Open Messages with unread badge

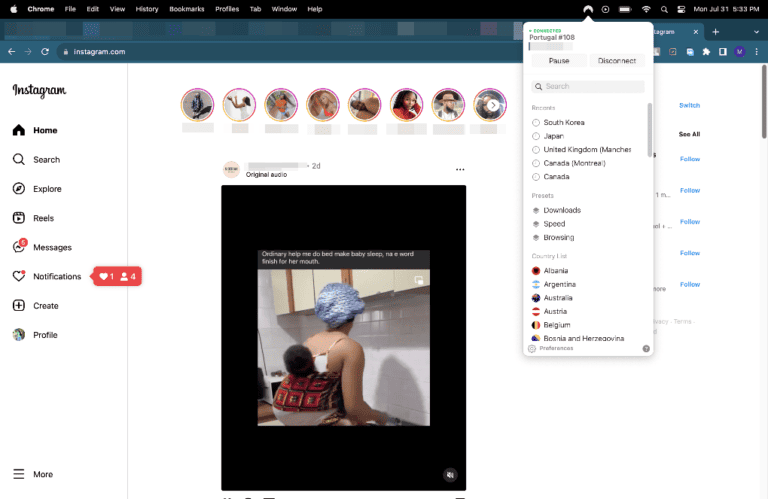click(x=42, y=247)
